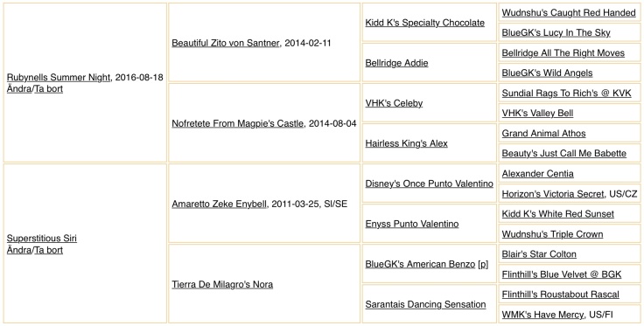644x326 pixels.
Task: Open Flinthill's Roustabout Rascal link
Action: click(561, 294)
